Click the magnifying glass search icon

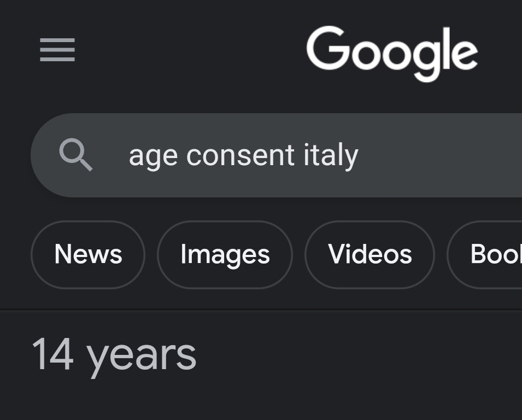coord(75,155)
